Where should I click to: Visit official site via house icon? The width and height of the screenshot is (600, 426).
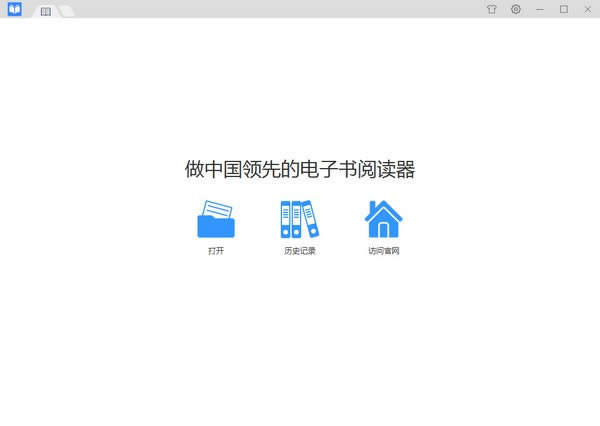click(383, 219)
